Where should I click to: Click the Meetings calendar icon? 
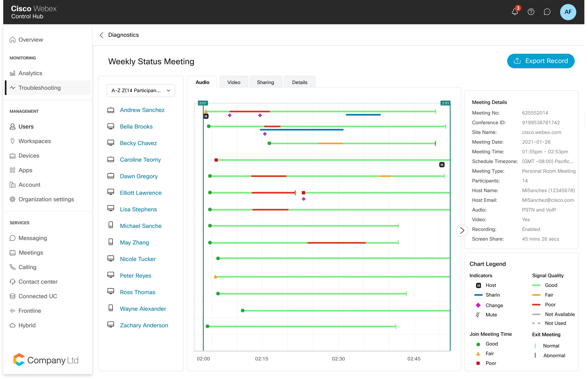click(x=12, y=253)
